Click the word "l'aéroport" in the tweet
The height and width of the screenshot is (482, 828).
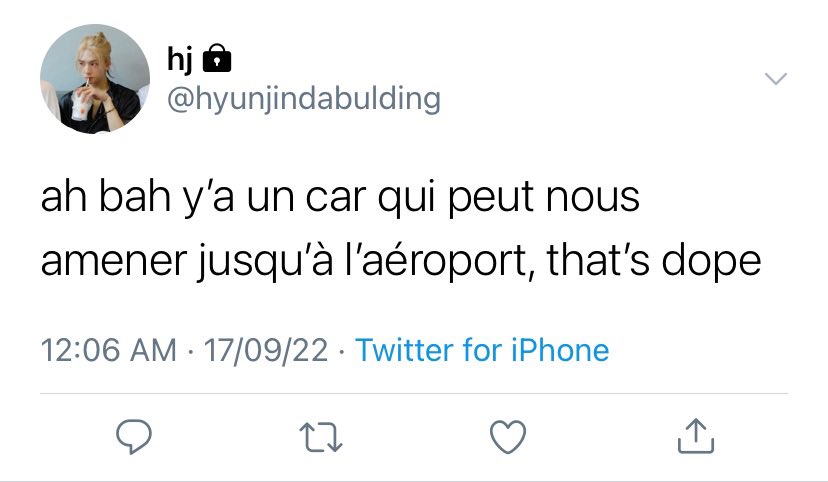[436, 261]
